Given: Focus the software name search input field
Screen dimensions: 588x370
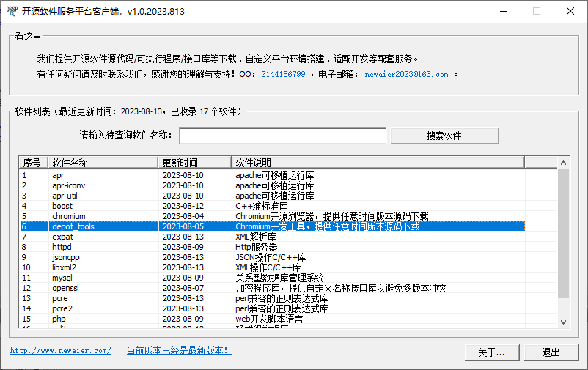Looking at the screenshot, I should tap(282, 136).
